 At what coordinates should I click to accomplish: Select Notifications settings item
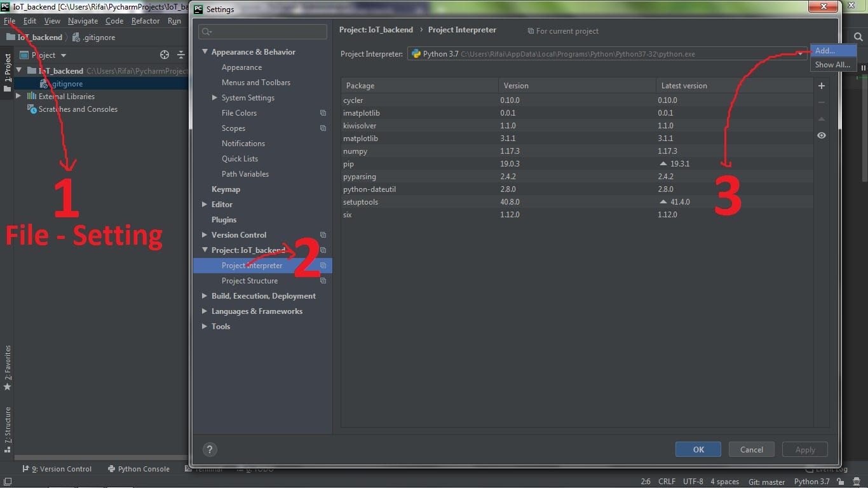(x=243, y=144)
